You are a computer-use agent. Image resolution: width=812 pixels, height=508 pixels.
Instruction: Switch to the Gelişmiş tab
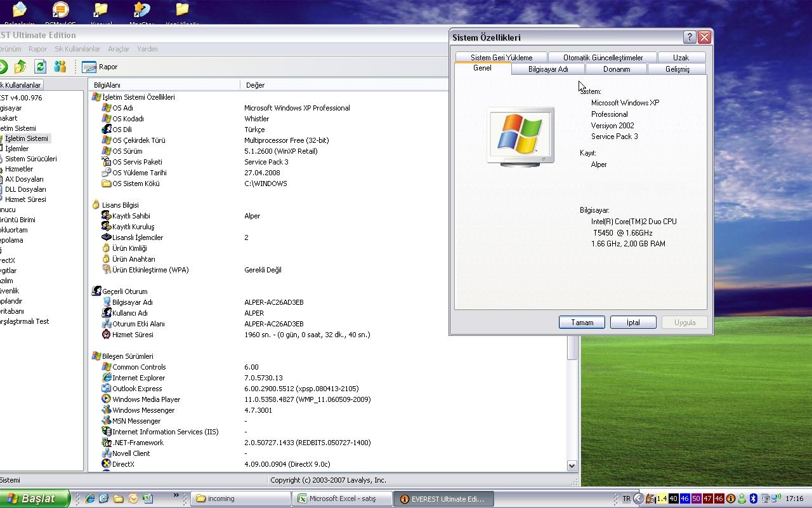pos(678,69)
